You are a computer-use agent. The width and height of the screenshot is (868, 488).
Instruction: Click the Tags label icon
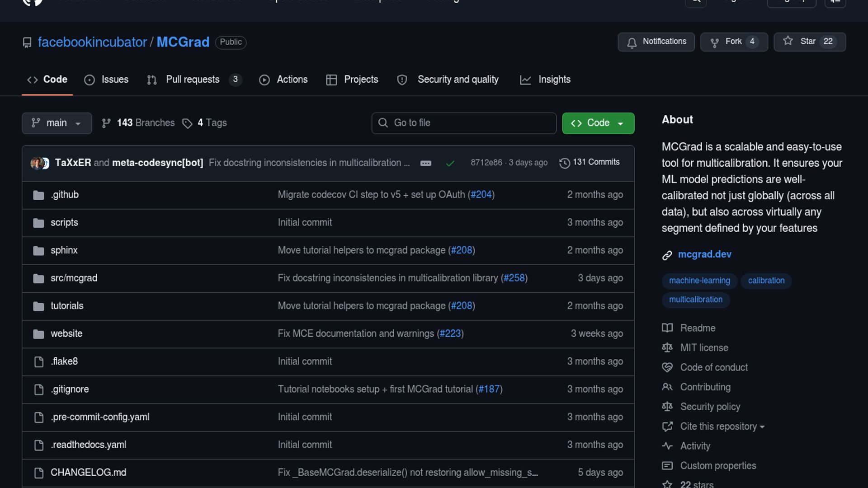(187, 123)
